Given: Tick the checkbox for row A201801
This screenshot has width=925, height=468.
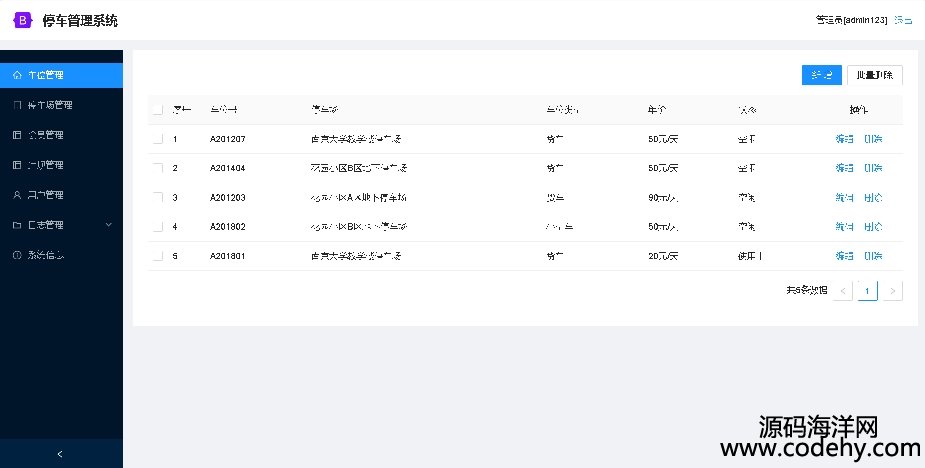Looking at the screenshot, I should point(157,256).
